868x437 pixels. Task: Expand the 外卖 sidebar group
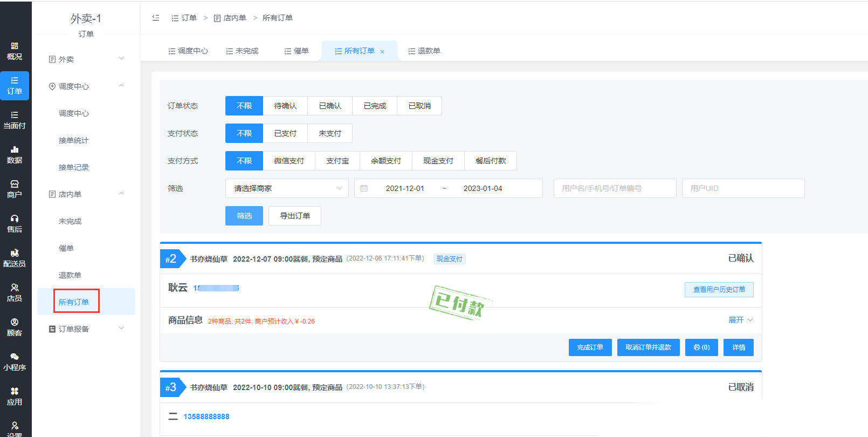click(x=86, y=59)
